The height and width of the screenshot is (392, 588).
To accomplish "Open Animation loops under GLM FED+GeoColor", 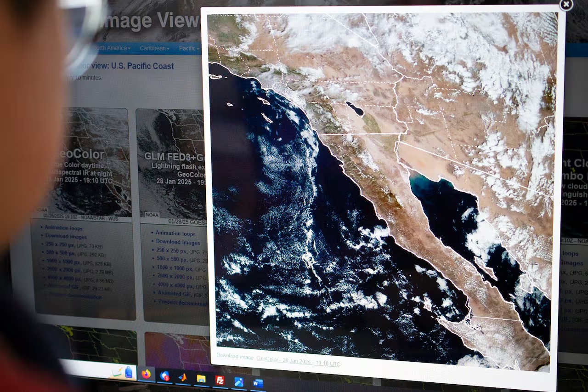I will pos(175,233).
